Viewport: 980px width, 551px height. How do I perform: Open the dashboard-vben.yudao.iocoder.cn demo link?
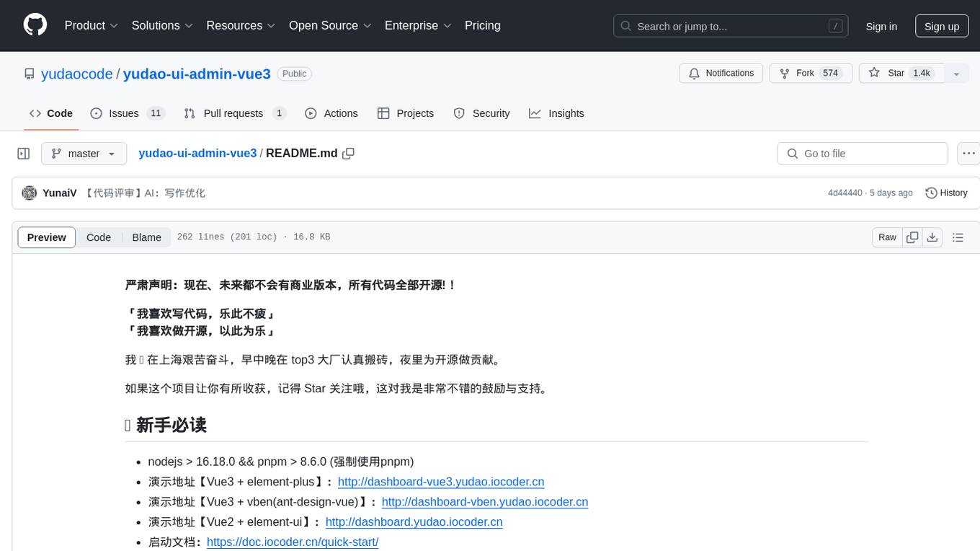(485, 501)
